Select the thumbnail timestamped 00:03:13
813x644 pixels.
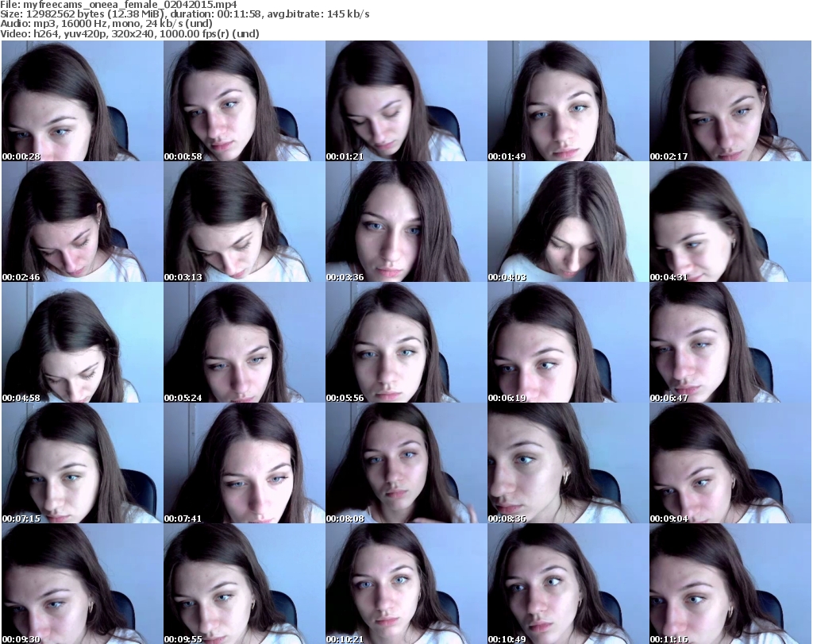point(245,222)
